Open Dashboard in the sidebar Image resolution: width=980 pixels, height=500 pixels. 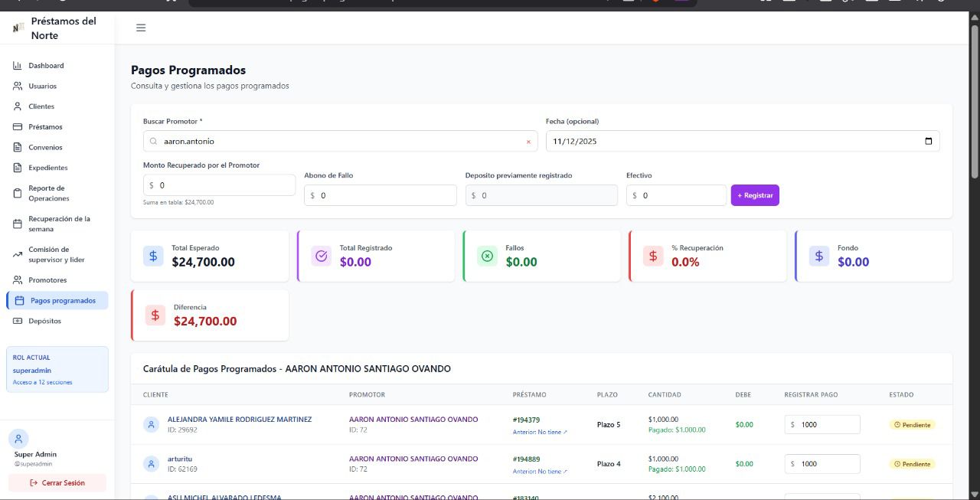pyautogui.click(x=46, y=66)
